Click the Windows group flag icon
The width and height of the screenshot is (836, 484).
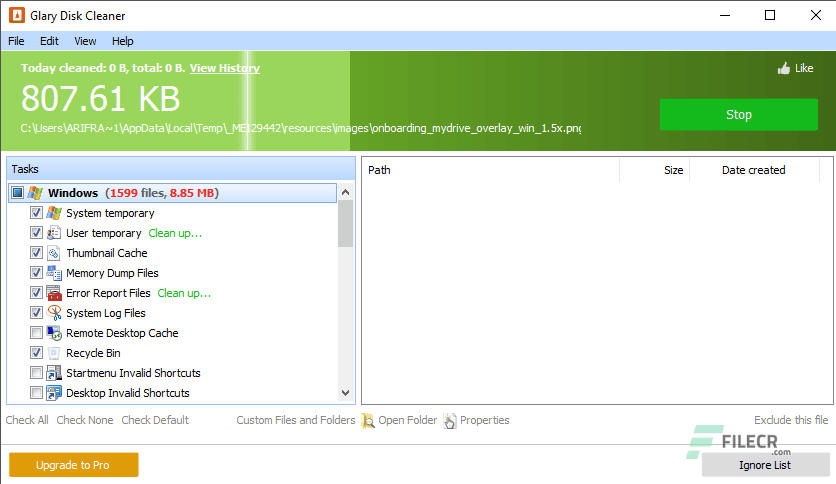click(35, 193)
